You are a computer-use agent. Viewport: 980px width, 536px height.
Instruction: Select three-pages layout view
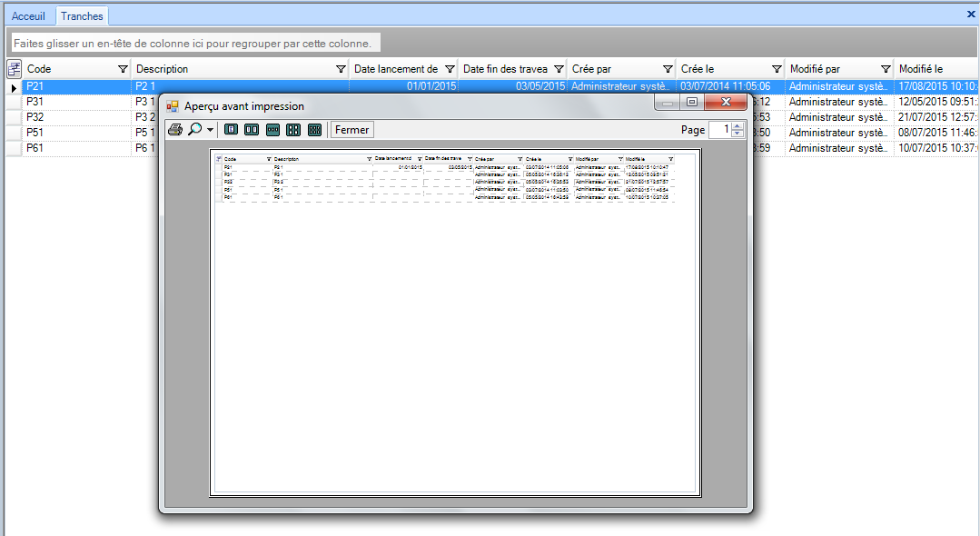click(272, 130)
